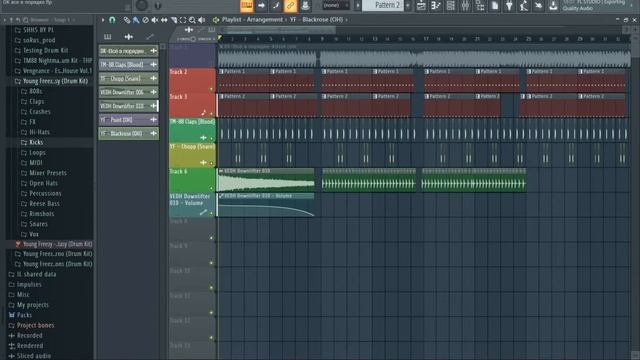Click the render/export download icon in toolbar
The image size is (640, 360).
pyautogui.click(x=553, y=5)
